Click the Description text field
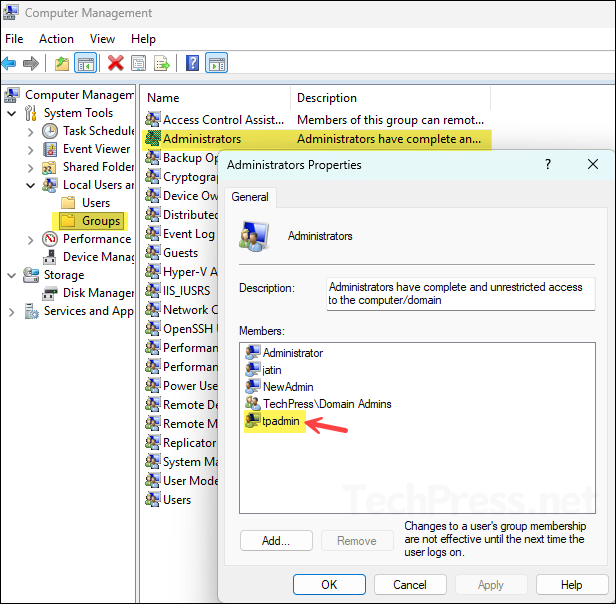Viewport: 616px width, 604px height. tap(460, 294)
